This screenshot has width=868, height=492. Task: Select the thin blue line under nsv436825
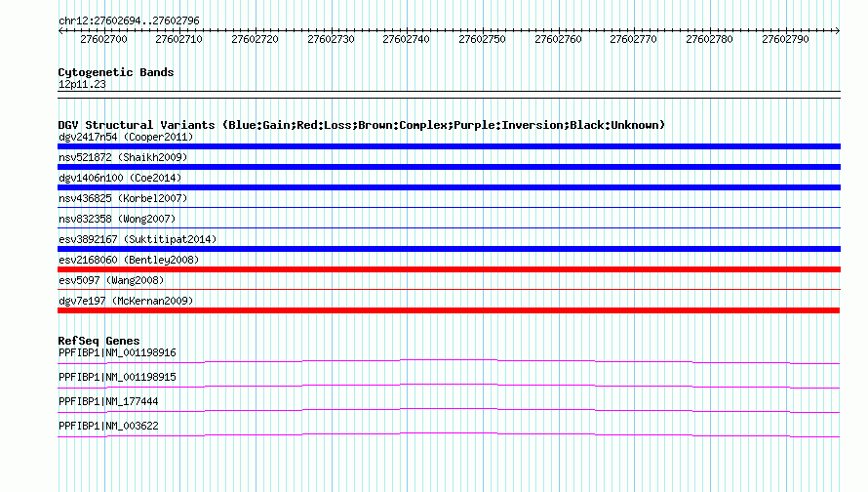pos(449,207)
